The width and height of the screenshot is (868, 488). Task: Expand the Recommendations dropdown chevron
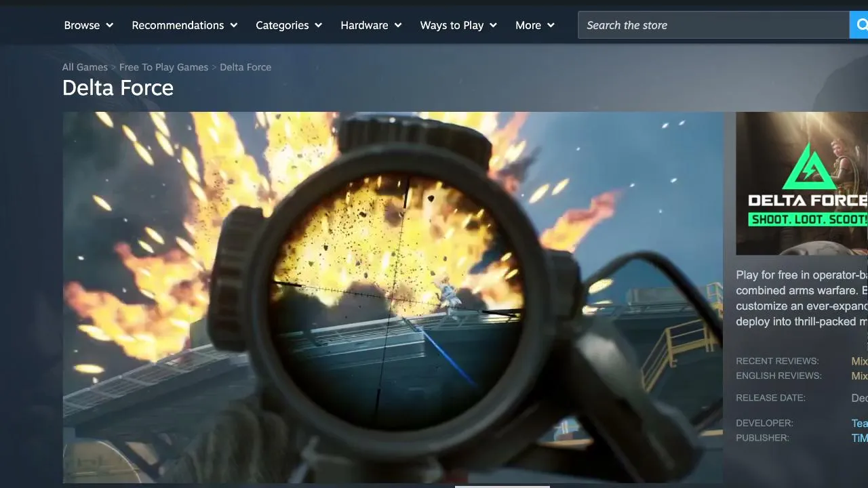(x=234, y=25)
